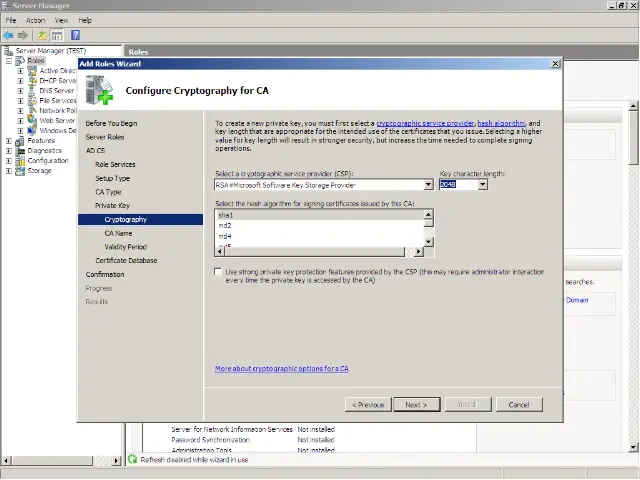Viewport: 640px width, 480px height.
Task: Open the Action menu
Action: [x=35, y=20]
